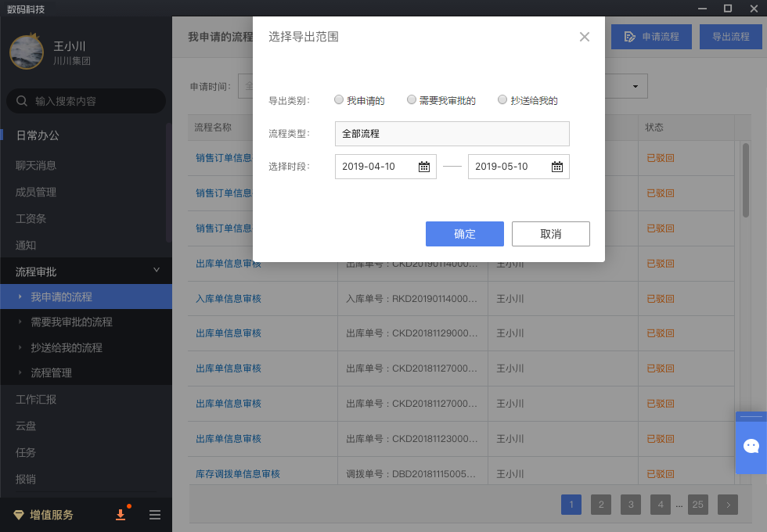Image resolution: width=767 pixels, height=532 pixels.
Task: Expand the filter dropdown arrow beside dialog
Action: tap(635, 86)
